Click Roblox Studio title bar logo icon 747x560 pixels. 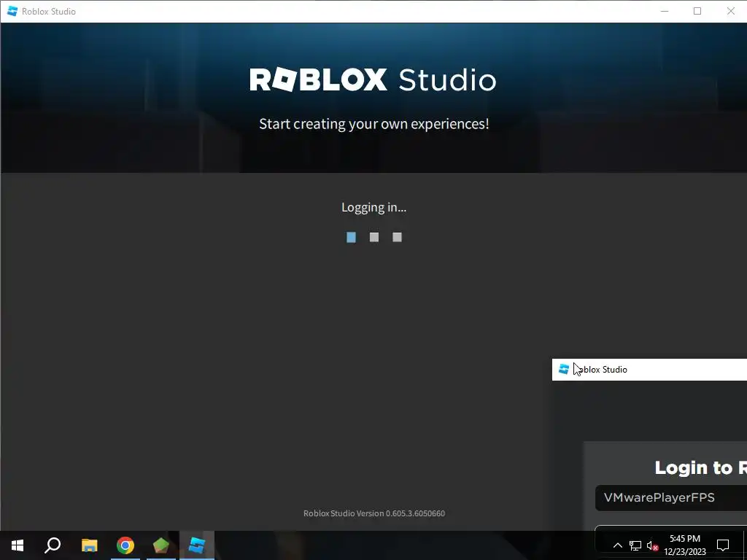[12, 11]
